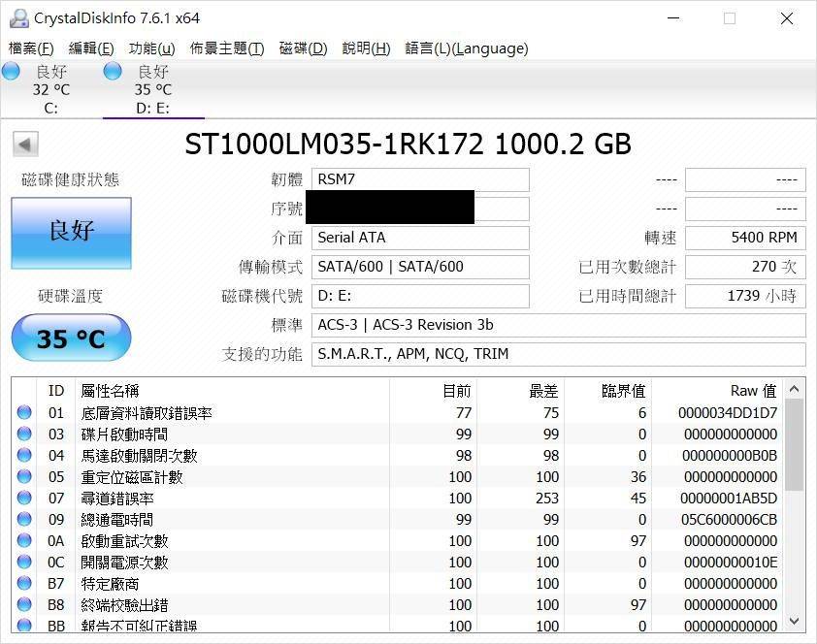Click status orb of attribute 03 row
This screenshot has width=817, height=644.
[x=24, y=434]
